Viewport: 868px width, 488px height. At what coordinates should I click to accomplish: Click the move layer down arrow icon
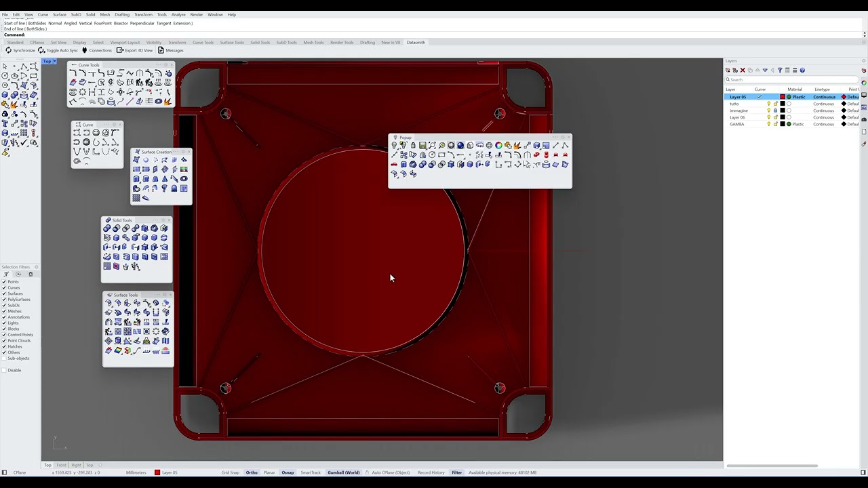[765, 70]
